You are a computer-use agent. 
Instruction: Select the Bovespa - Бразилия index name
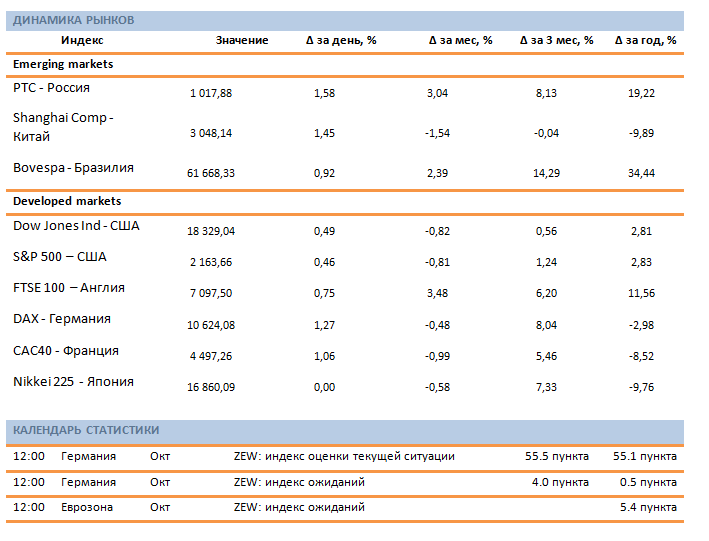[x=73, y=168]
